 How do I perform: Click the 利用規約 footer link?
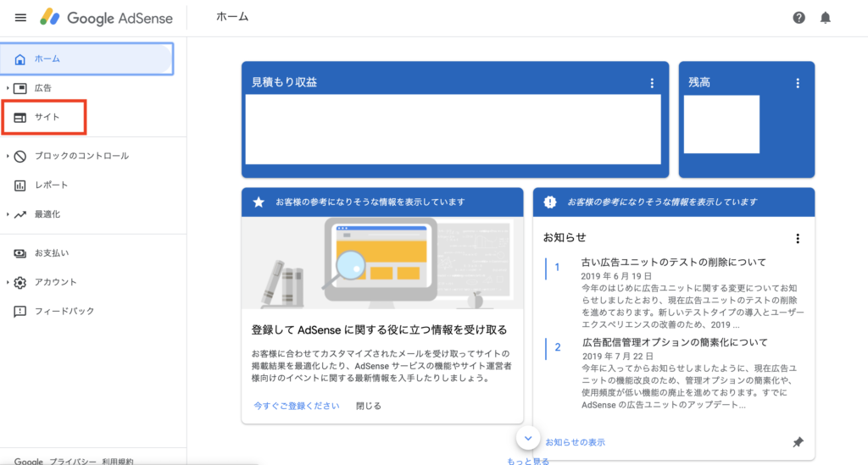click(117, 461)
